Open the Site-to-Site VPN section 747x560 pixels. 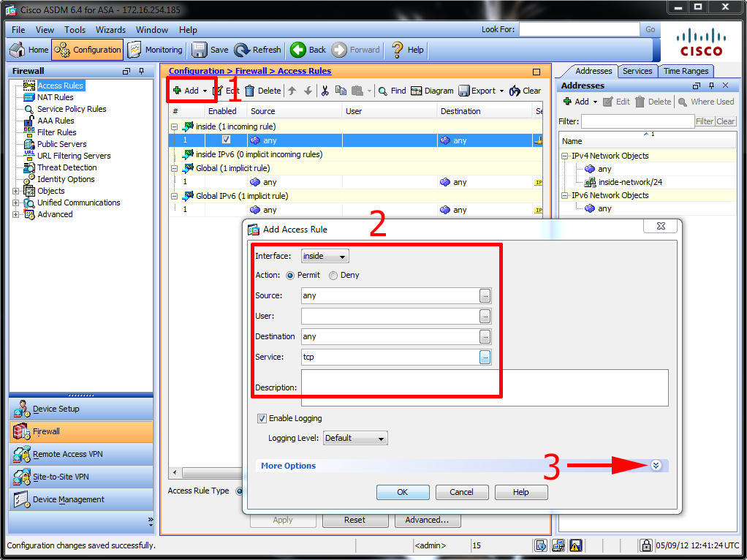81,477
